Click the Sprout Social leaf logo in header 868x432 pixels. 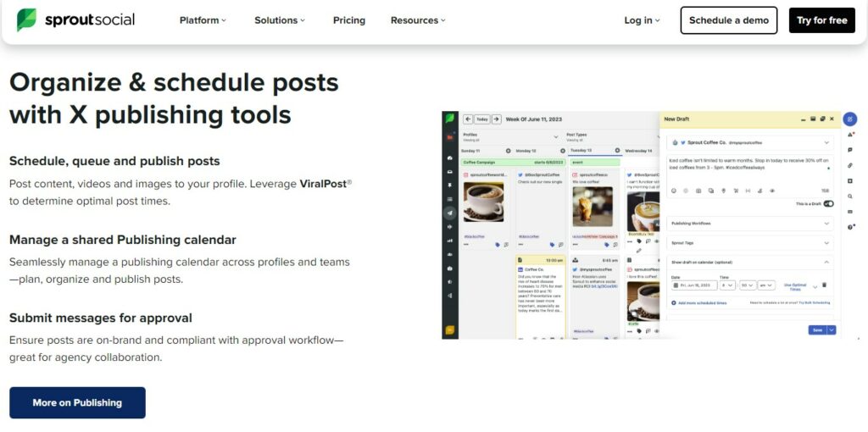26,20
